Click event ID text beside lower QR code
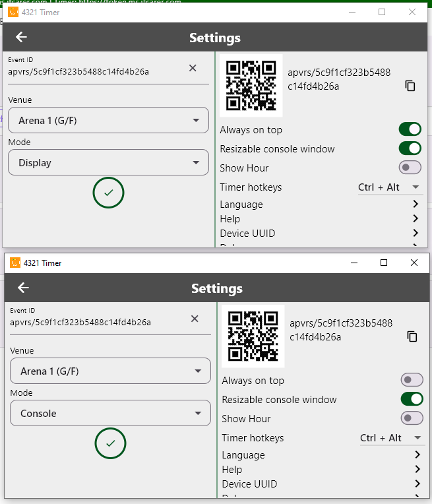The width and height of the screenshot is (432, 504). point(341,330)
